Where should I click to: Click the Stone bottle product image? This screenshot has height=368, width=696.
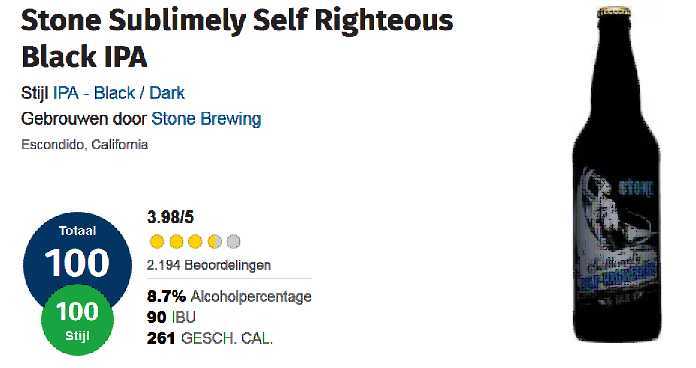pyautogui.click(x=617, y=175)
